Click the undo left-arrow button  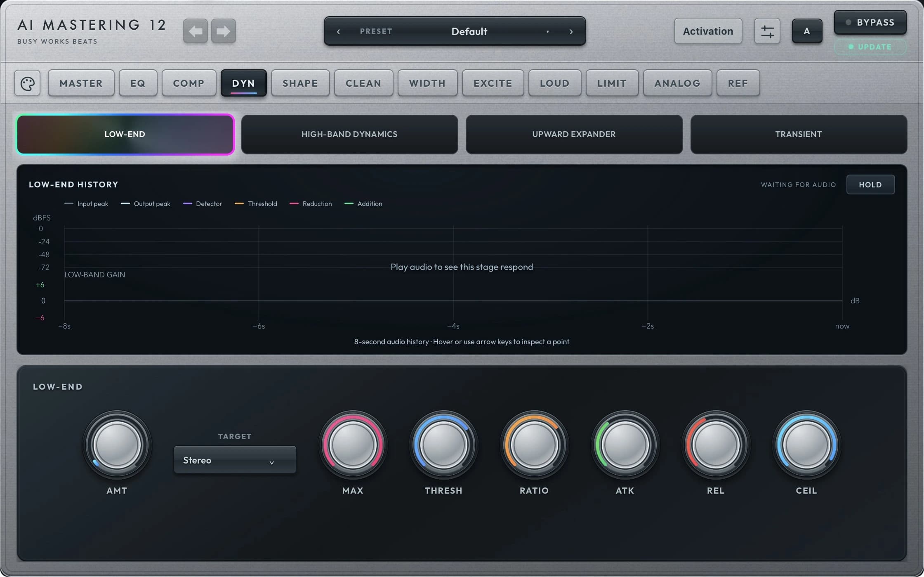coord(195,31)
